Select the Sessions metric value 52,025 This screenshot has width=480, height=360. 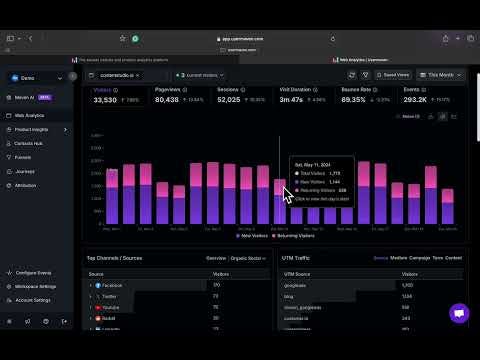[x=229, y=100]
